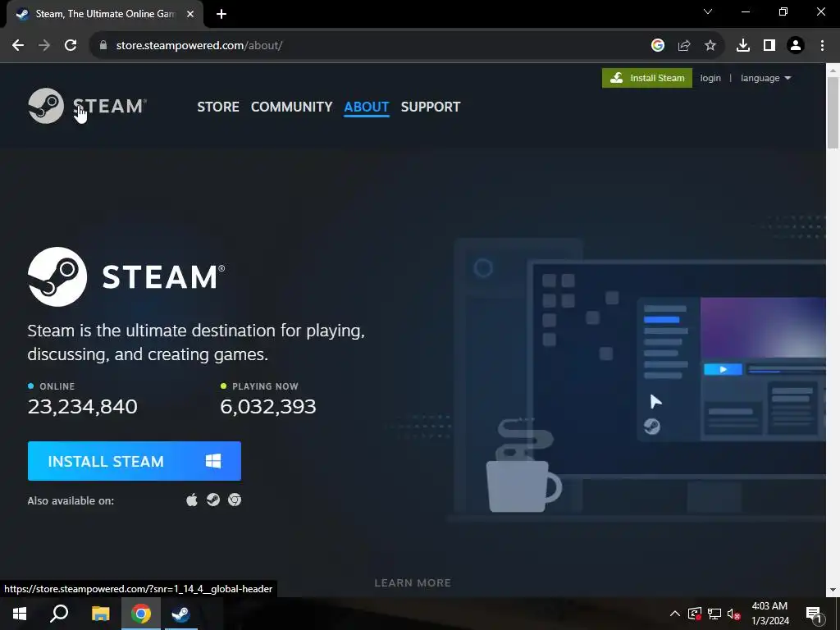The image size is (840, 630).
Task: Open File Explorer from taskbar
Action: [100, 614]
